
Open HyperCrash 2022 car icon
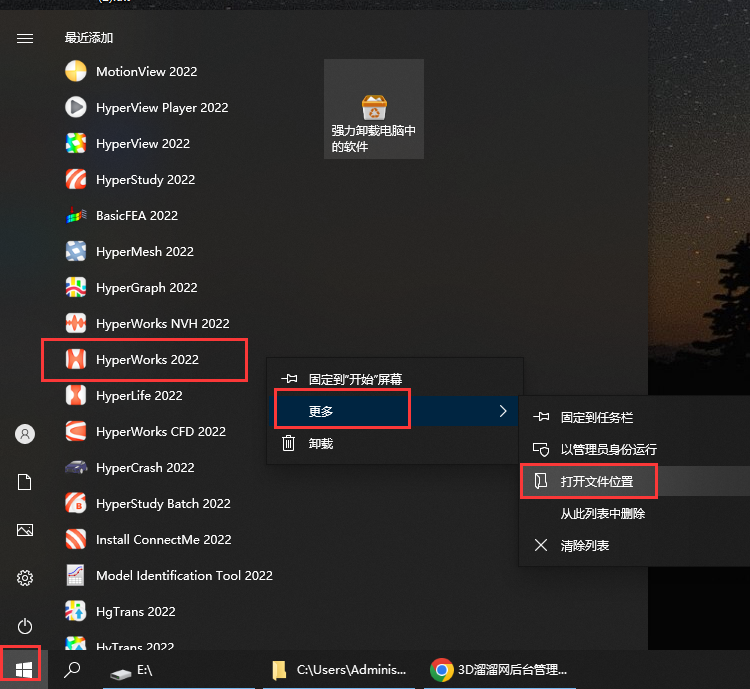[76, 467]
